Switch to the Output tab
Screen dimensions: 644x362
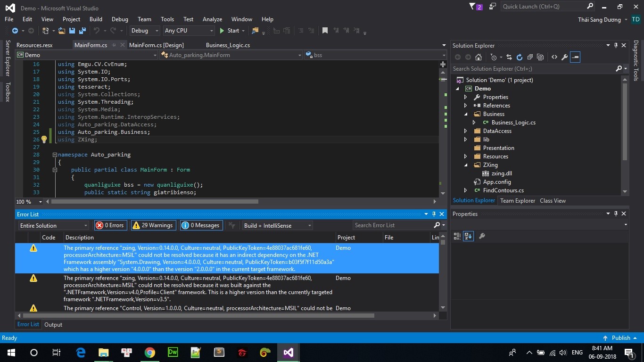(x=53, y=325)
